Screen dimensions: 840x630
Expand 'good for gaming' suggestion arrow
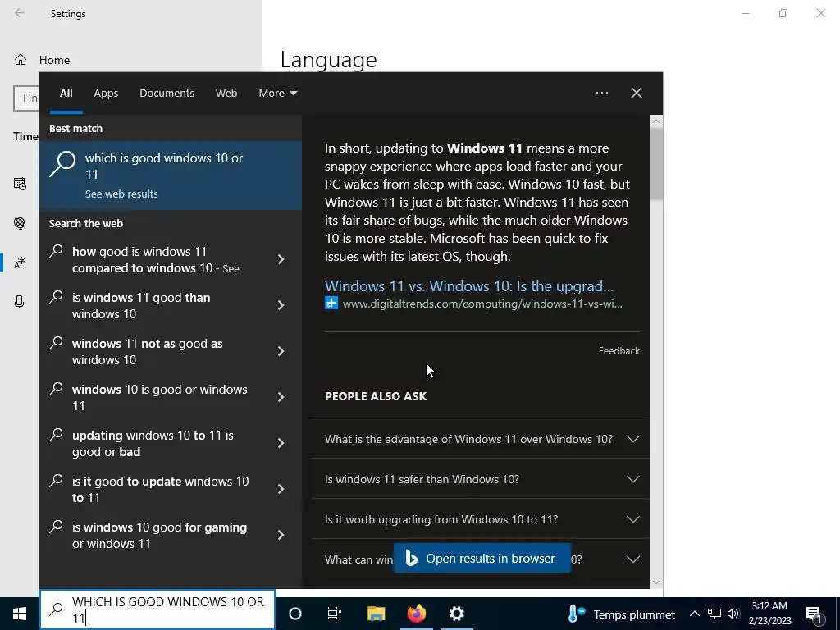pyautogui.click(x=281, y=535)
